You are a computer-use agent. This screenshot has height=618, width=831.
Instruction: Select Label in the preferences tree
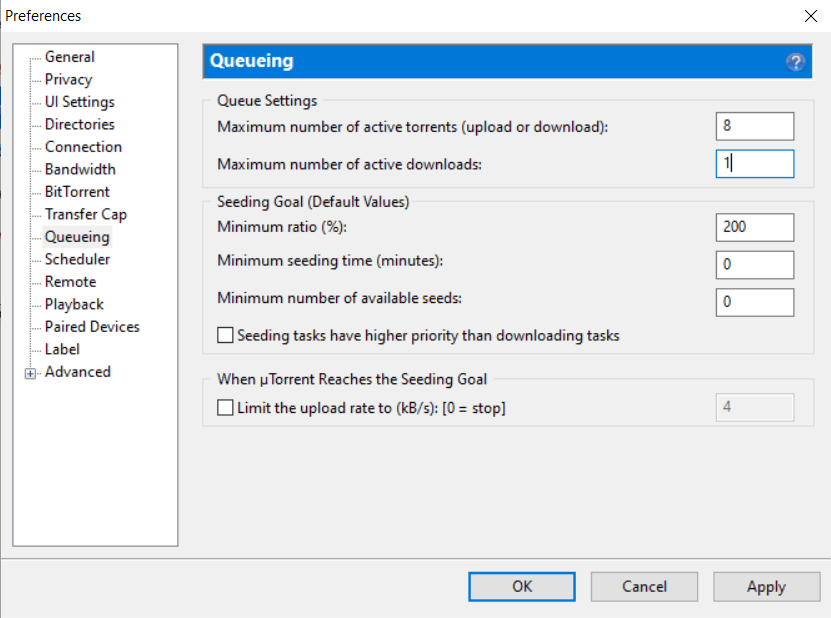click(x=62, y=349)
